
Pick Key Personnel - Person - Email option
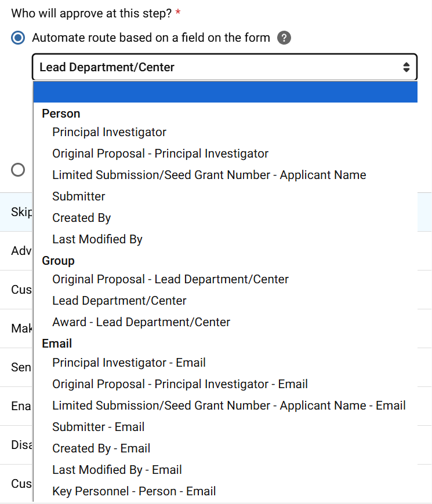pos(135,491)
